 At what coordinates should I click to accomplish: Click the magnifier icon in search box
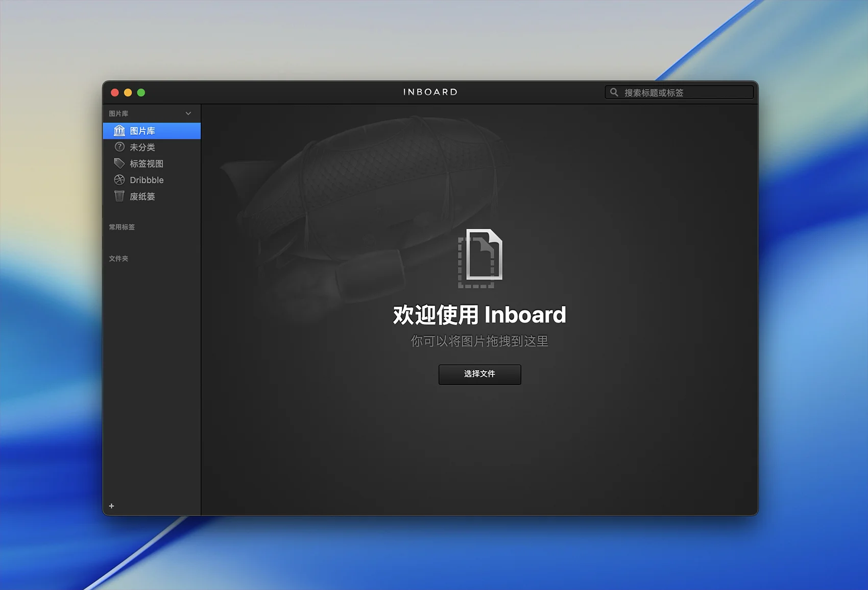(x=614, y=92)
